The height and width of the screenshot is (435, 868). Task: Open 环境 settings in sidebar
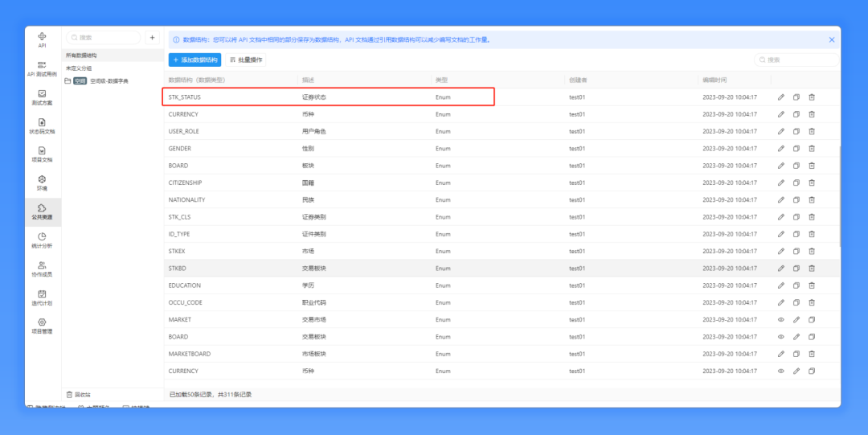click(42, 183)
